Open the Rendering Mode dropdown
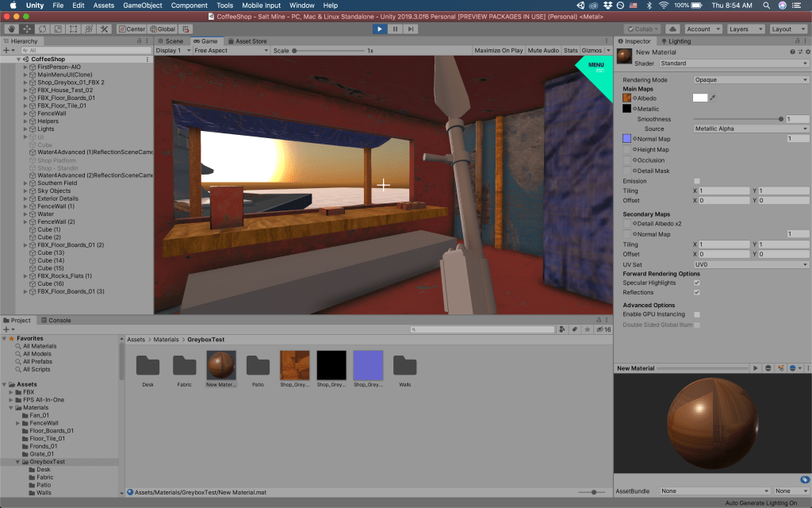 click(x=750, y=79)
